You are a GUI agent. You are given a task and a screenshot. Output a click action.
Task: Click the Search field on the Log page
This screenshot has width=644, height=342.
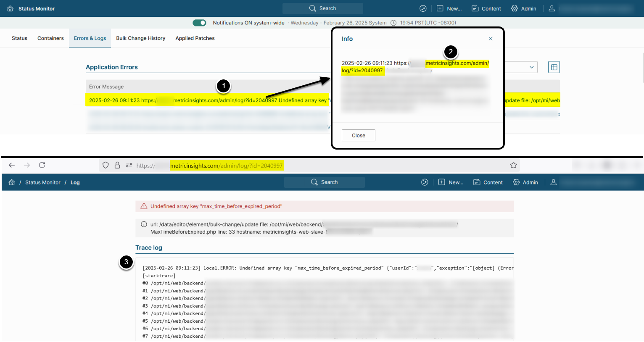pos(325,182)
